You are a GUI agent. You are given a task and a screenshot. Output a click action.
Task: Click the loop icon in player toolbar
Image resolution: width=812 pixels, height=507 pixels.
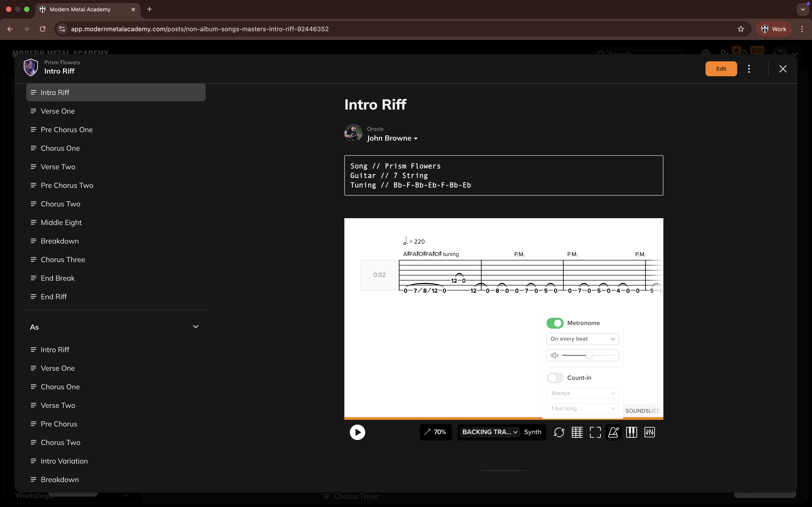click(559, 432)
